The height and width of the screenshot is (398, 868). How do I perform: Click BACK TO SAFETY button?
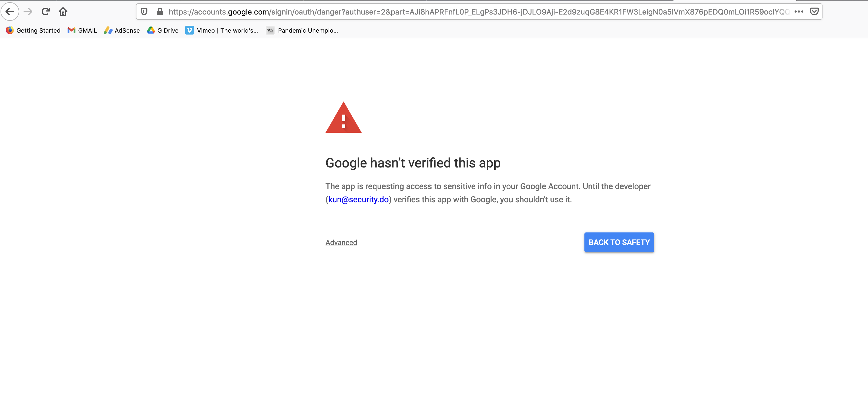[x=619, y=242]
